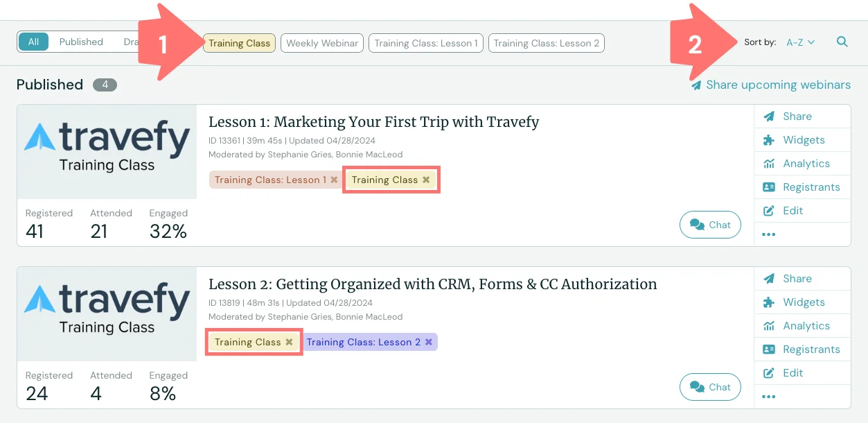868x423 pixels.
Task: Click the Share paper-plane icon for Lesson 1
Action: [769, 116]
